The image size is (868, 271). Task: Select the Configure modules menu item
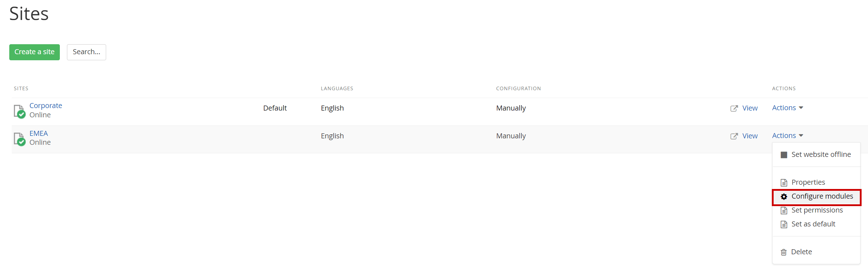822,196
